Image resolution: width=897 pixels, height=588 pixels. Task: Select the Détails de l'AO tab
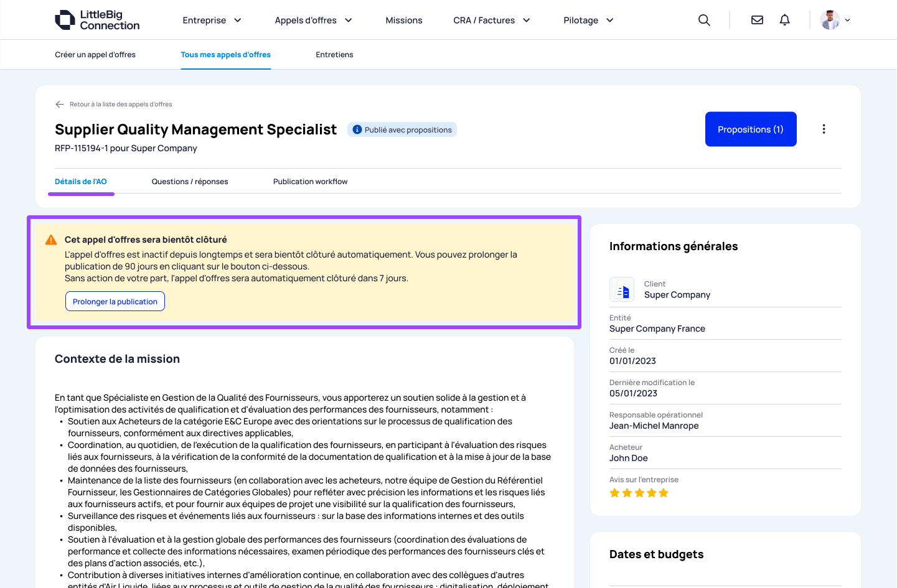(81, 182)
